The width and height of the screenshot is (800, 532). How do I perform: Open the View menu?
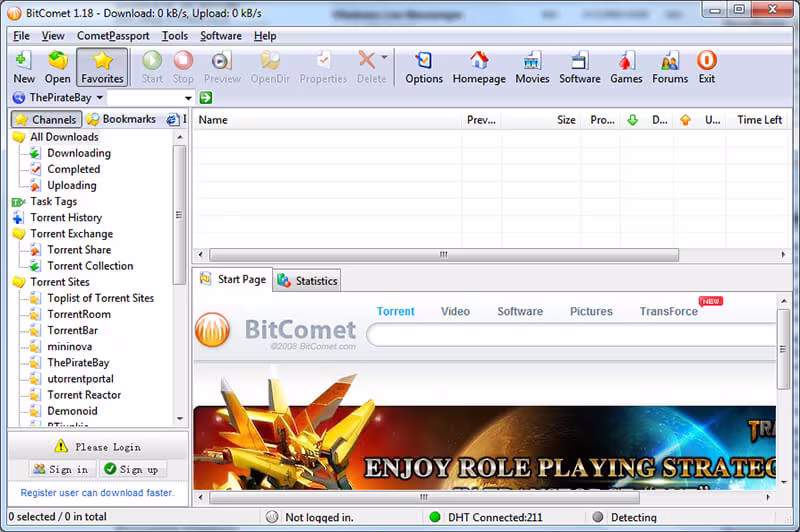[x=53, y=36]
